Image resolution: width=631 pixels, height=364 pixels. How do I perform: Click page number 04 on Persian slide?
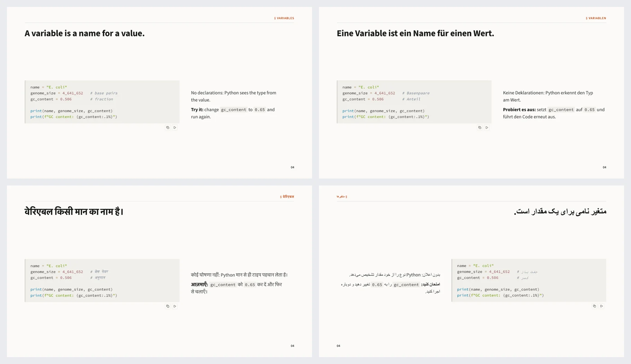pyautogui.click(x=338, y=346)
